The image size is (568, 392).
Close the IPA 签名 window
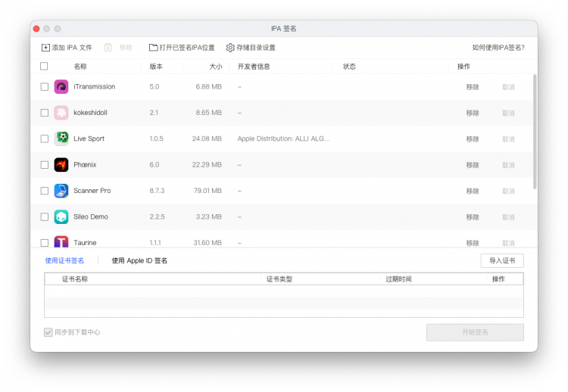pos(36,29)
